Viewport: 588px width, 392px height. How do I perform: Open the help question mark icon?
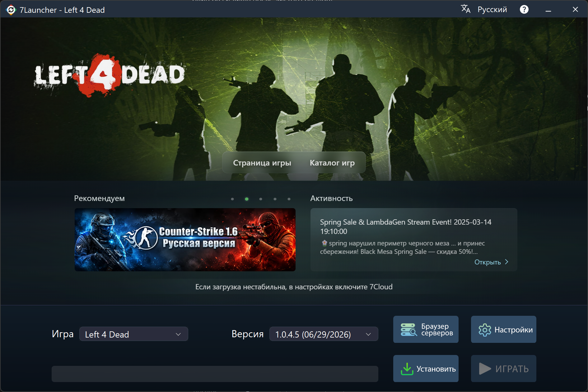524,10
